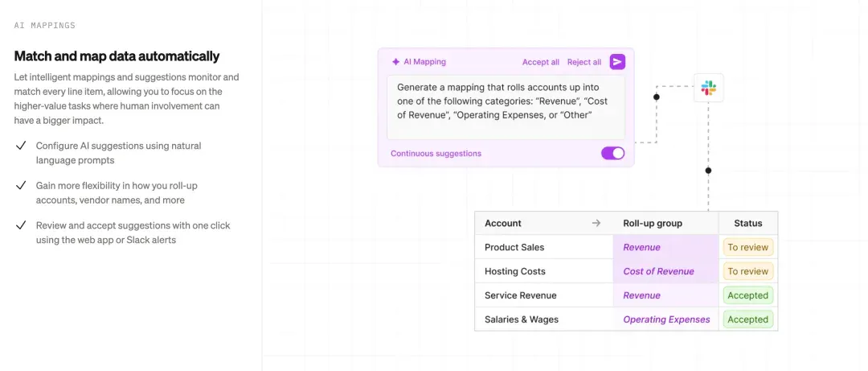
Task: Click Accepted status for Service Revenue
Action: point(748,295)
